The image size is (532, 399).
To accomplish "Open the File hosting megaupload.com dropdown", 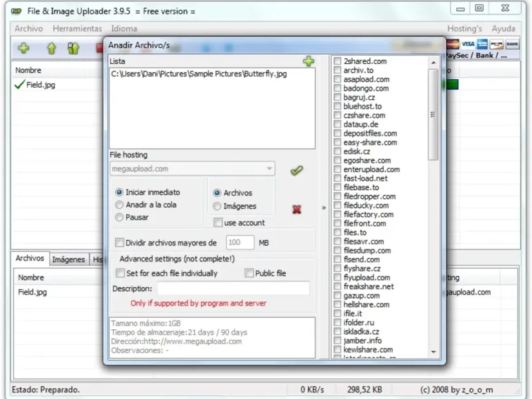I will 192,169.
